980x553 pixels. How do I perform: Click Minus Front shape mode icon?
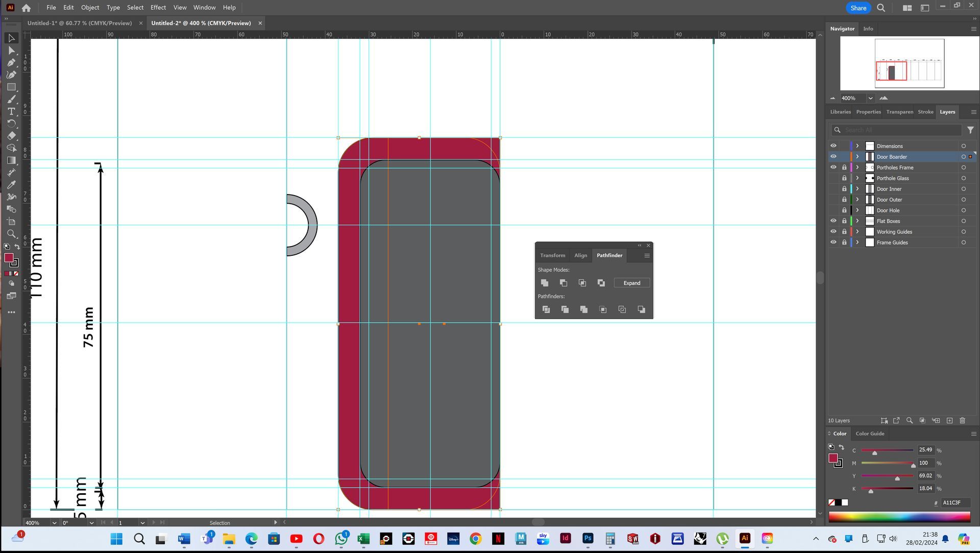coord(563,283)
